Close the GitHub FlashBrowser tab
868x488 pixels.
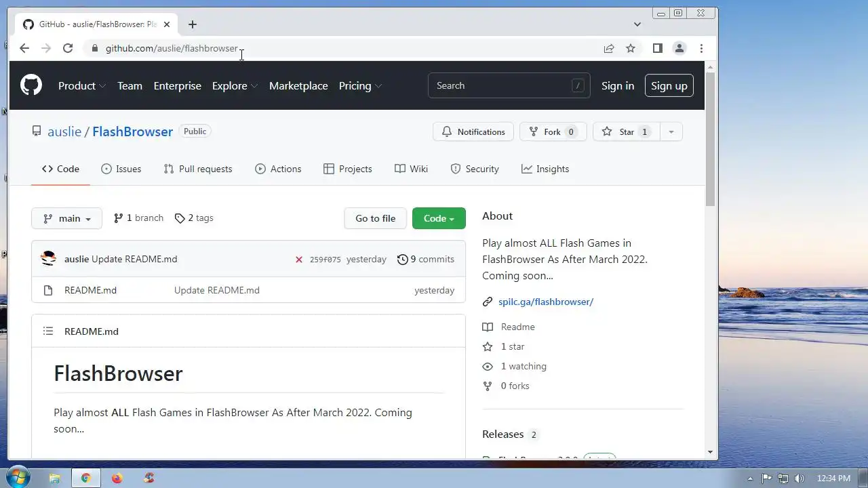[167, 24]
